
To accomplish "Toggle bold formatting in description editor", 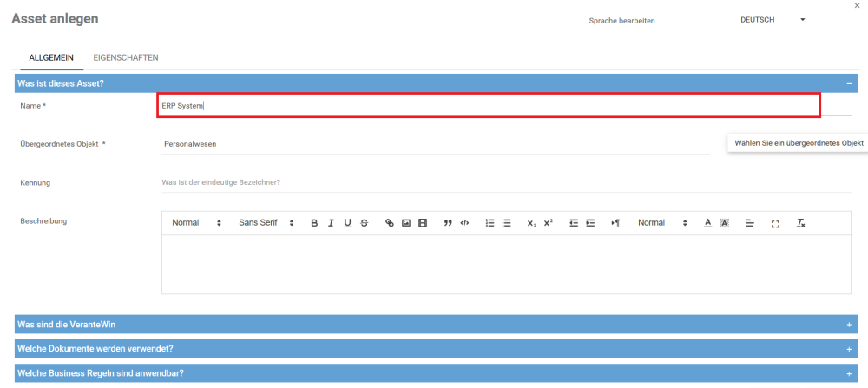I will pyautogui.click(x=314, y=223).
